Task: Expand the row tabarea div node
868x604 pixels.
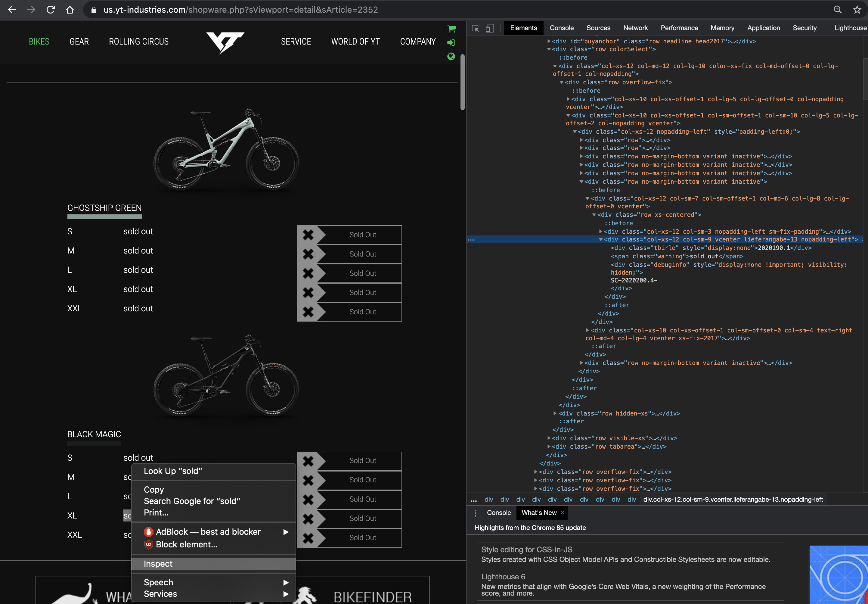Action: 549,447
